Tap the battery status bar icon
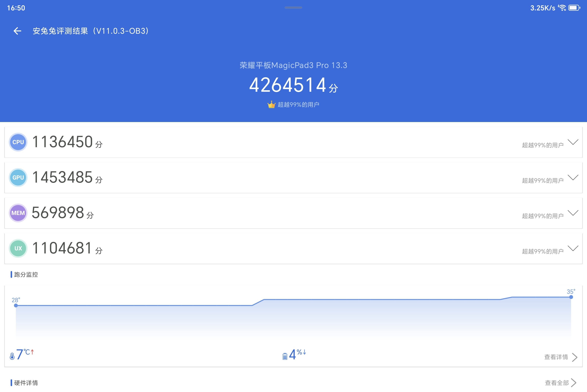 click(x=574, y=8)
